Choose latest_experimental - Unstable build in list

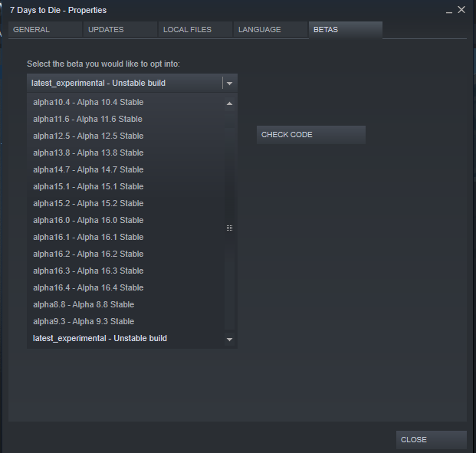tap(126, 338)
